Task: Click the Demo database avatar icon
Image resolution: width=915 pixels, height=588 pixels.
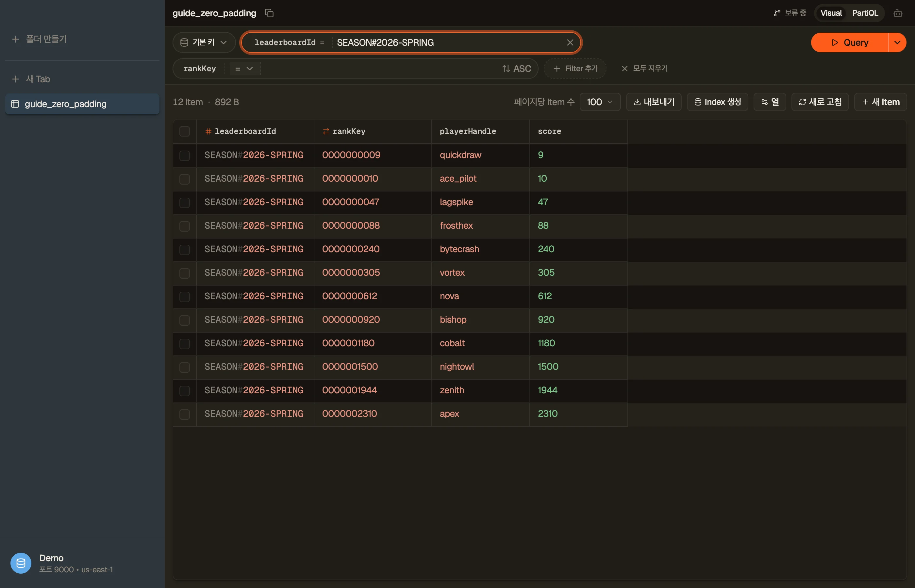Action: point(21,563)
